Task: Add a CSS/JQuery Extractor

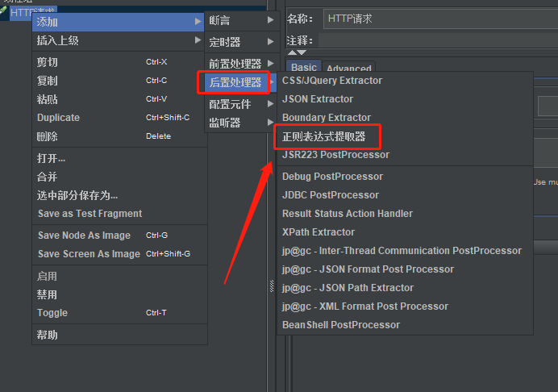Action: pyautogui.click(x=405, y=81)
